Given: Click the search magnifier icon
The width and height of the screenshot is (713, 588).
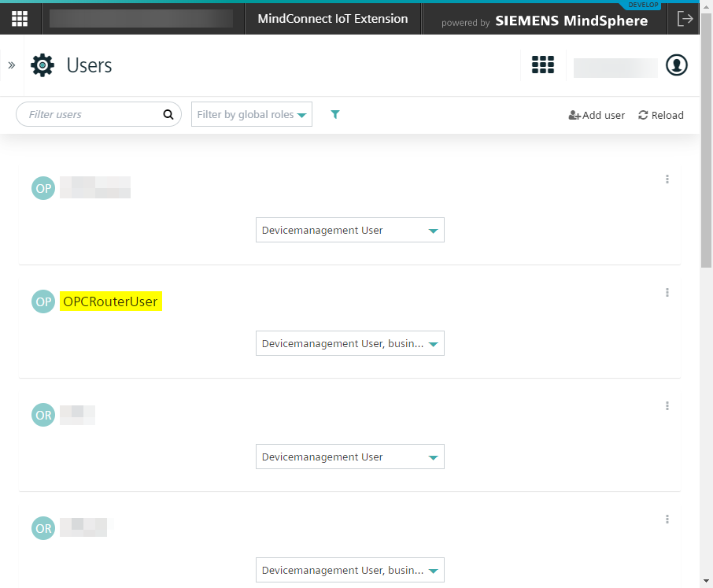Looking at the screenshot, I should coord(168,115).
